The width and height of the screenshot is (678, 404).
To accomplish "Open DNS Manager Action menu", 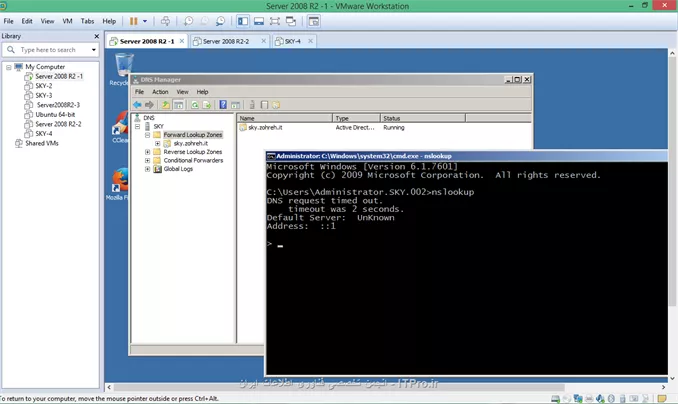I will (x=160, y=92).
